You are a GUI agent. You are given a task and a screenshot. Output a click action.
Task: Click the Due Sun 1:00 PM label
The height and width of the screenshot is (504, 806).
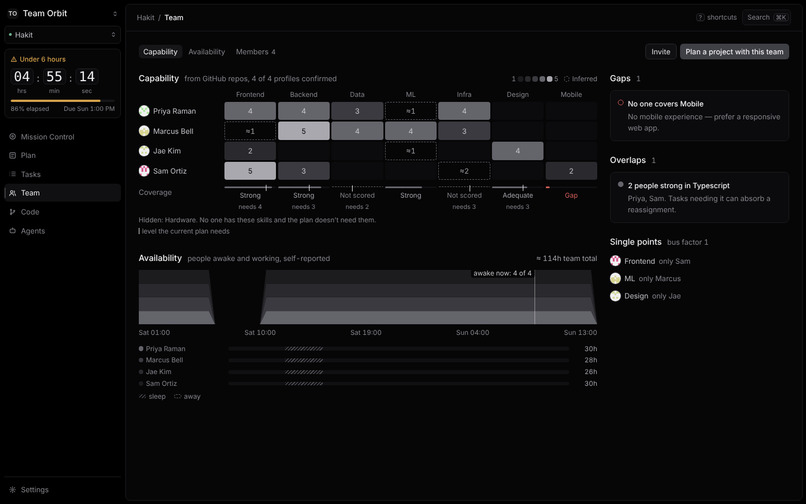point(89,109)
